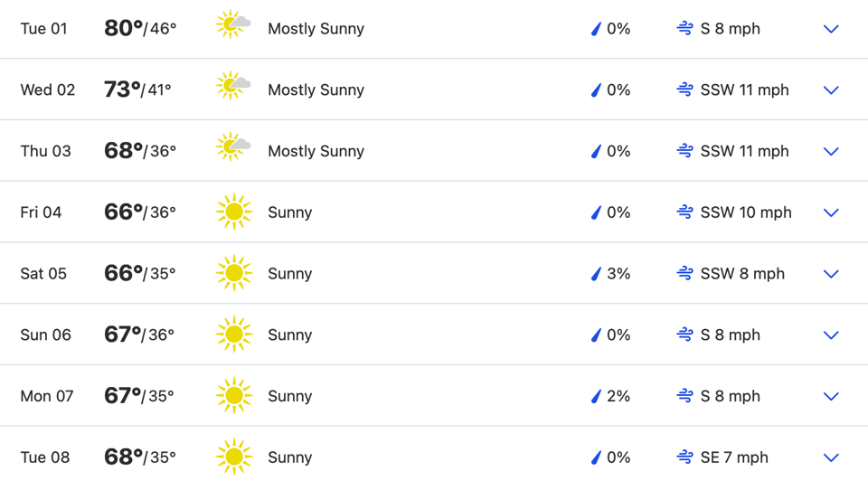The height and width of the screenshot is (490, 868).
Task: Click the mostly sunny icon for Wed 02
Action: (233, 87)
